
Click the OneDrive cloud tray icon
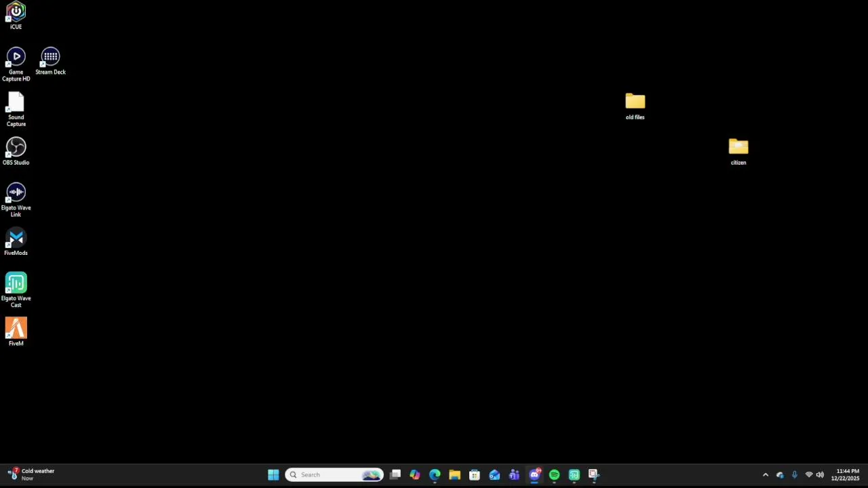pos(780,474)
